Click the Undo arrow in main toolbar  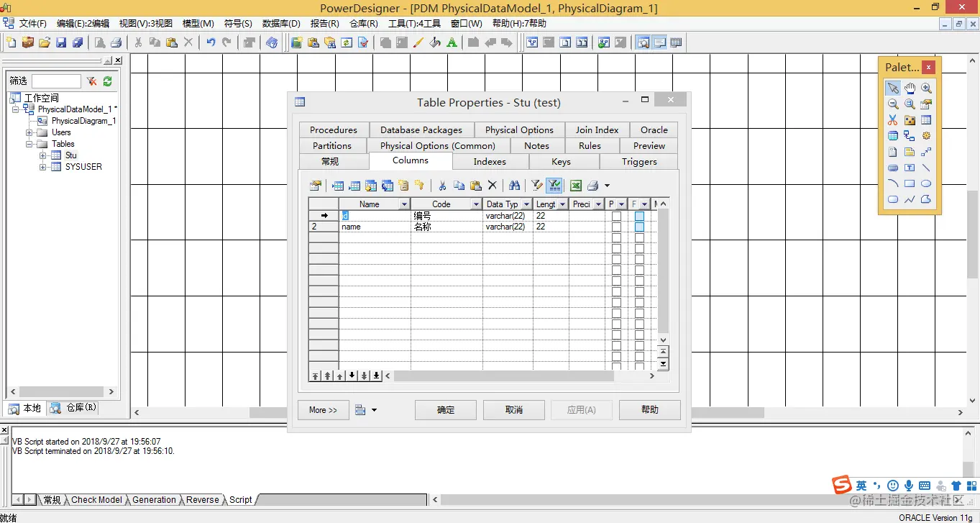(211, 42)
